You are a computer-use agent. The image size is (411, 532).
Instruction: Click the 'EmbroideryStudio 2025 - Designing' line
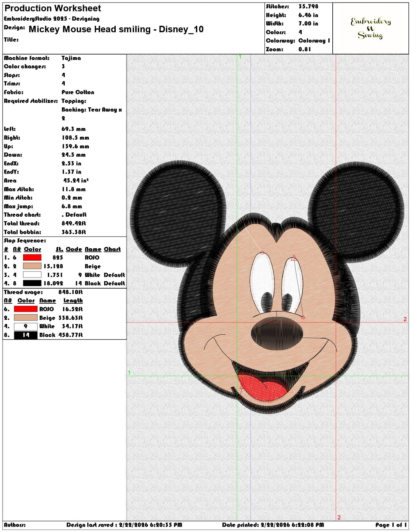52,19
